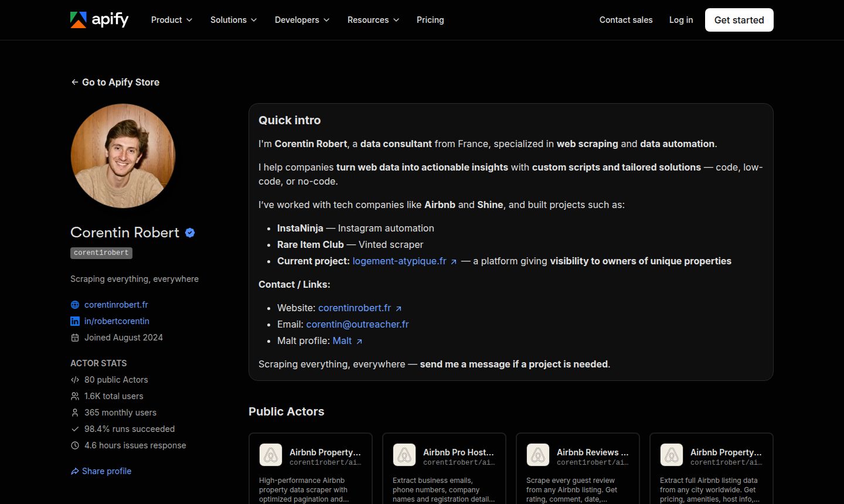
Task: Open corentinrobert.fr sidebar link
Action: coord(116,305)
